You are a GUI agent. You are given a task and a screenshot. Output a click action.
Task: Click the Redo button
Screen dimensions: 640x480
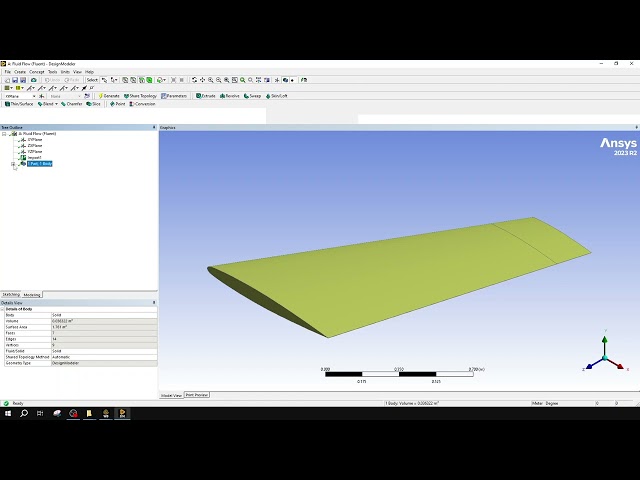coord(71,80)
